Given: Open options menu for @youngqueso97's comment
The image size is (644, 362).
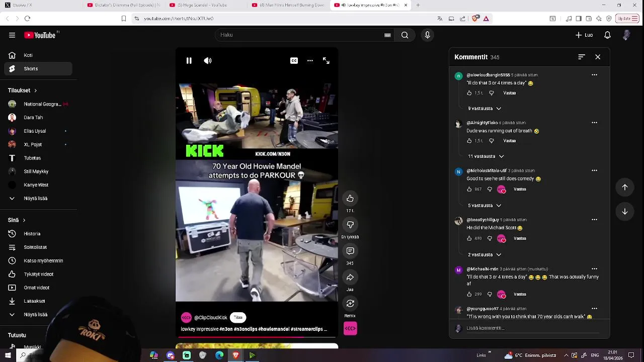Looking at the screenshot, I should [x=594, y=309].
